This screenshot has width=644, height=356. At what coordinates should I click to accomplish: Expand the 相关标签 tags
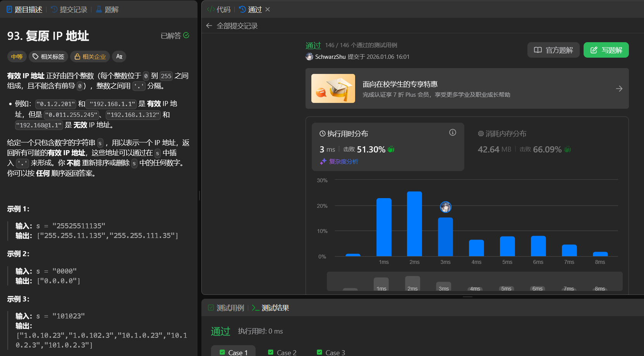click(x=48, y=56)
